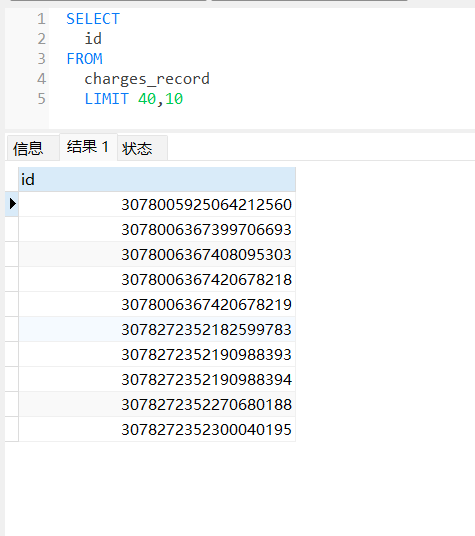Select cell 307827235218259978​3

[x=157, y=329]
